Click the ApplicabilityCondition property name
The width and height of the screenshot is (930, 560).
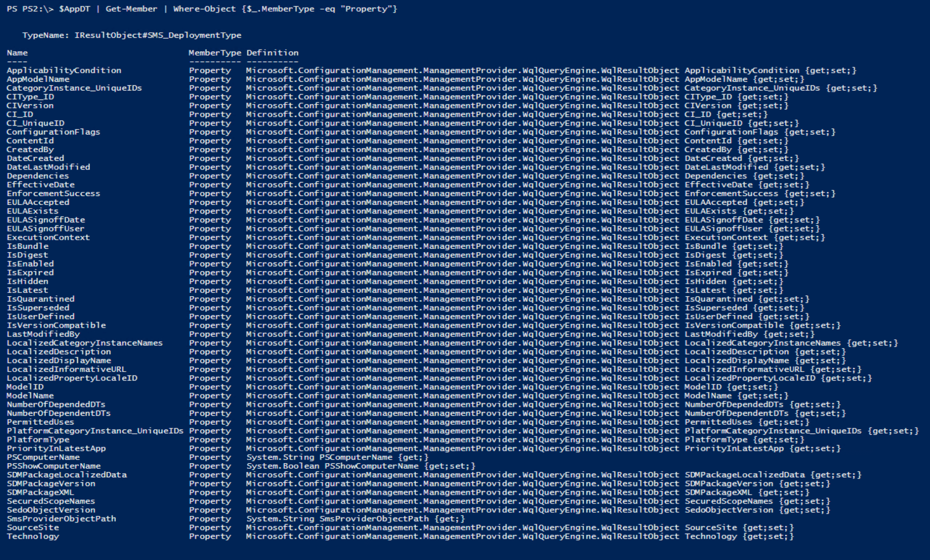64,70
